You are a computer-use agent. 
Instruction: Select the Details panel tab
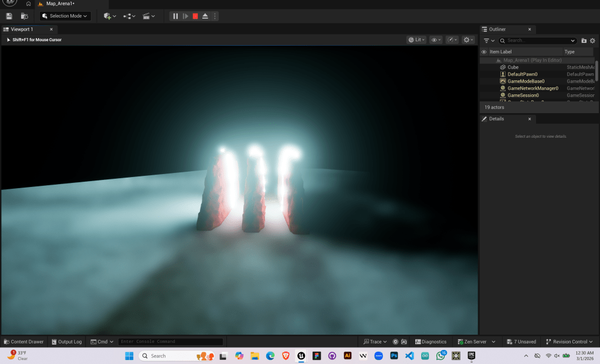(497, 118)
